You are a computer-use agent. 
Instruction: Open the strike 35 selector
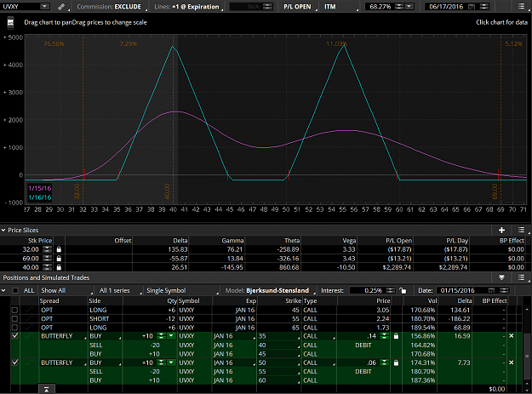point(279,336)
